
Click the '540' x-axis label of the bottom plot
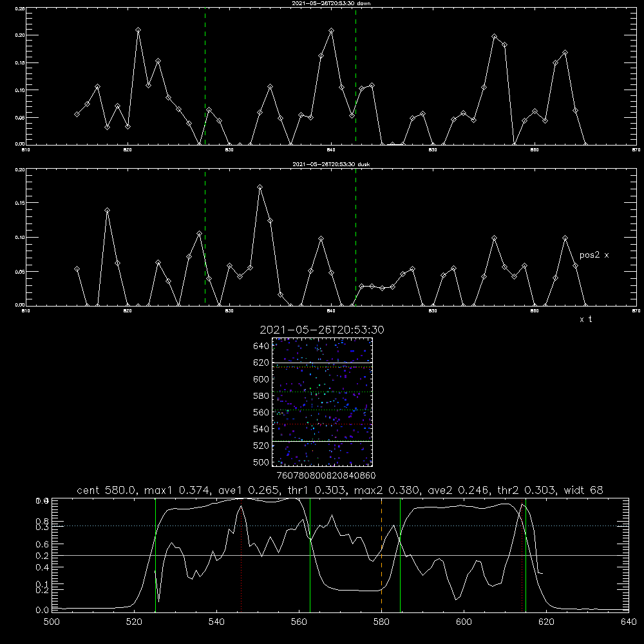point(216,622)
